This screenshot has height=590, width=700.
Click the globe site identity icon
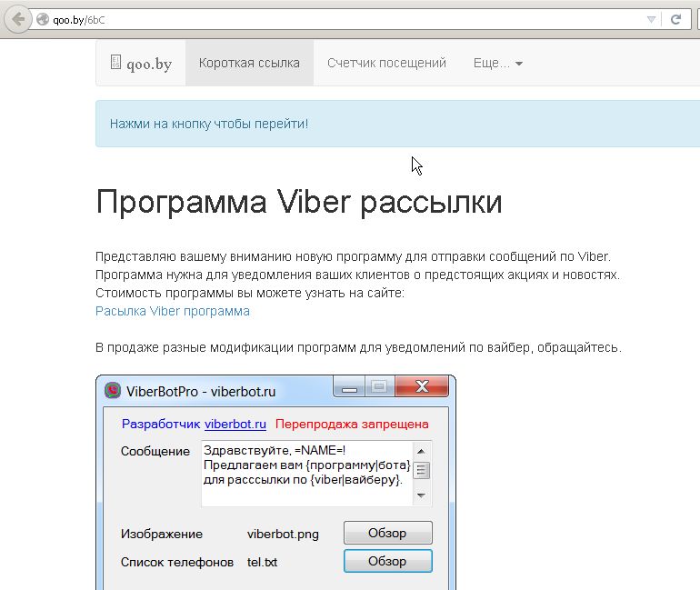coord(42,19)
